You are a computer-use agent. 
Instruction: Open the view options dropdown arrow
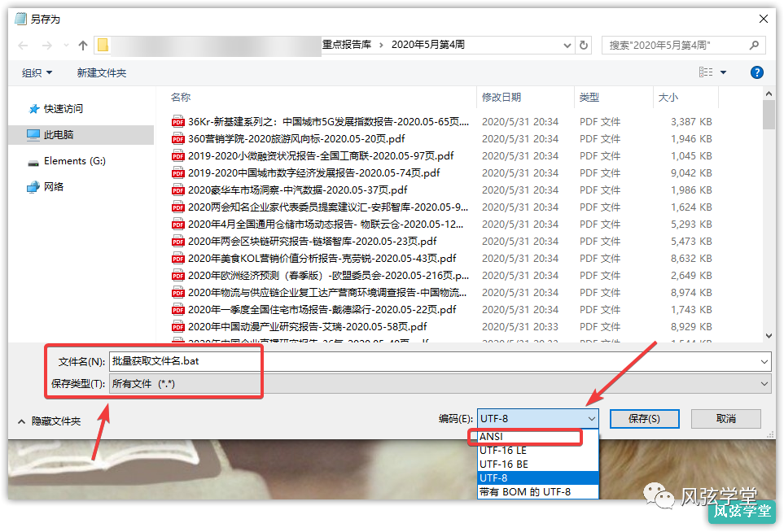tap(723, 72)
